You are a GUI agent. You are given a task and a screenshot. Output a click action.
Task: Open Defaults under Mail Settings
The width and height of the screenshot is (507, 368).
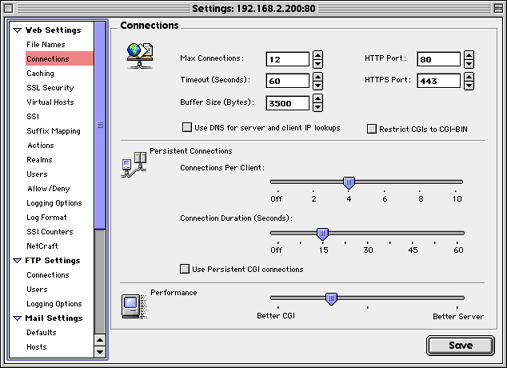tap(41, 333)
